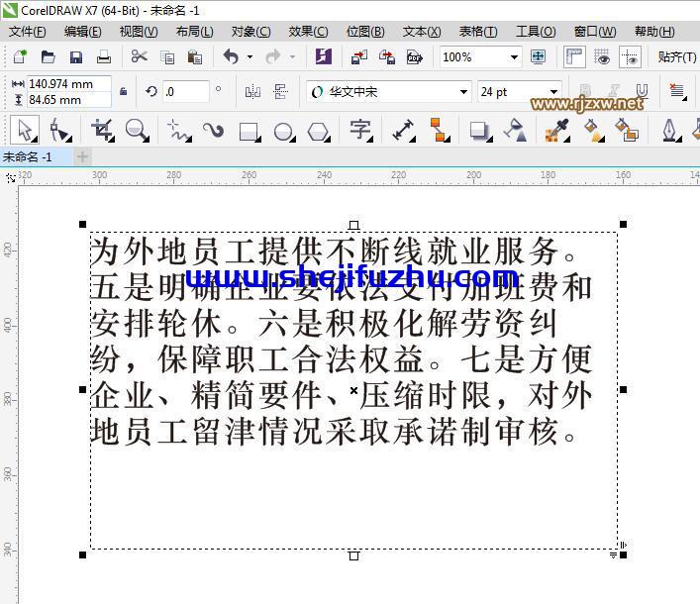The image size is (700, 604).
Task: Select the Shape edit tool
Action: tap(60, 130)
